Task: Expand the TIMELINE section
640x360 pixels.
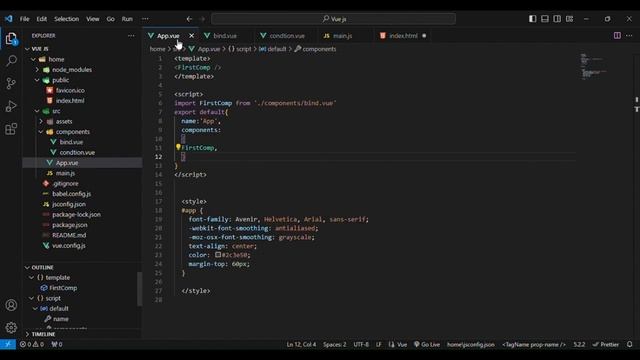Action: (x=27, y=334)
